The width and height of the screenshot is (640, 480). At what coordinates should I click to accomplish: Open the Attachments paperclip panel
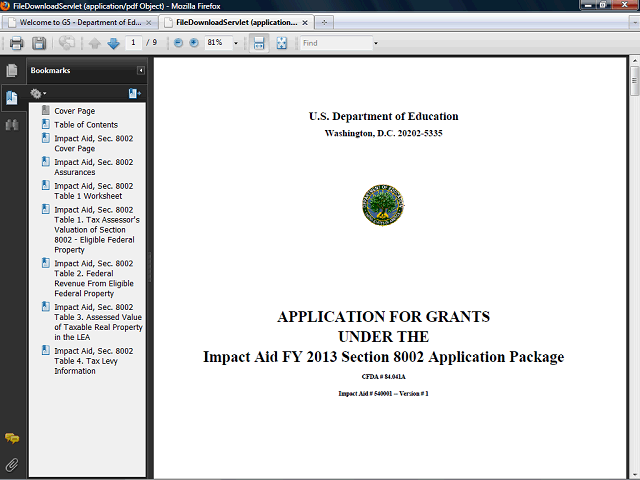(x=12, y=465)
